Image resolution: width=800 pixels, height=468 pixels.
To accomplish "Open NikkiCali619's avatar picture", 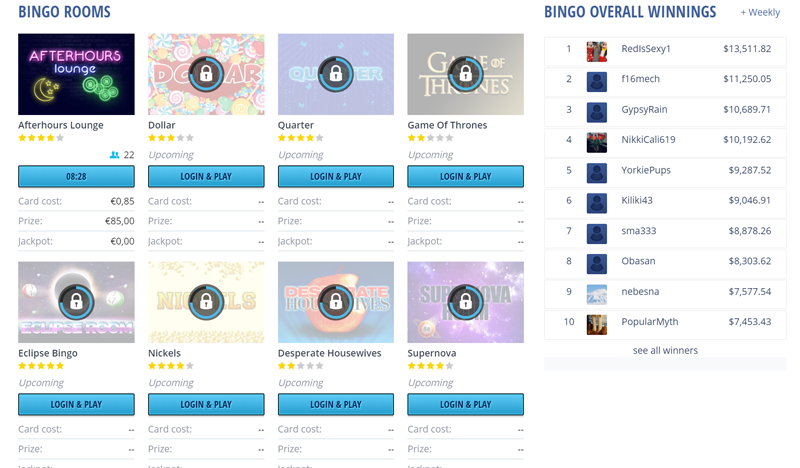I will click(x=597, y=142).
